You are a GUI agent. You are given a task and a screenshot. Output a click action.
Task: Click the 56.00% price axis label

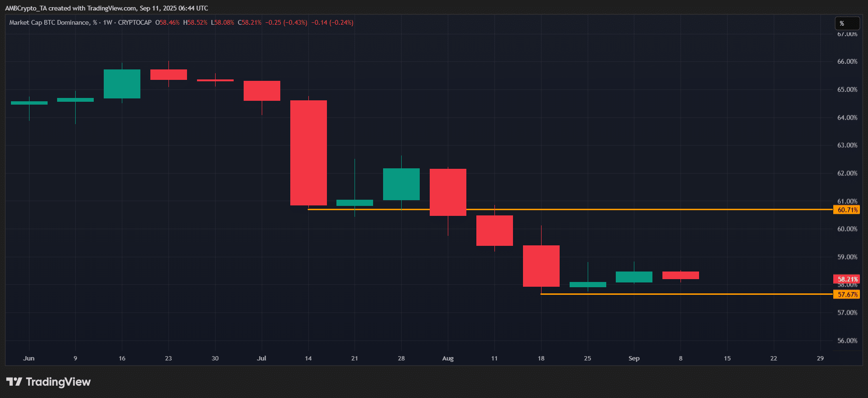pos(847,341)
